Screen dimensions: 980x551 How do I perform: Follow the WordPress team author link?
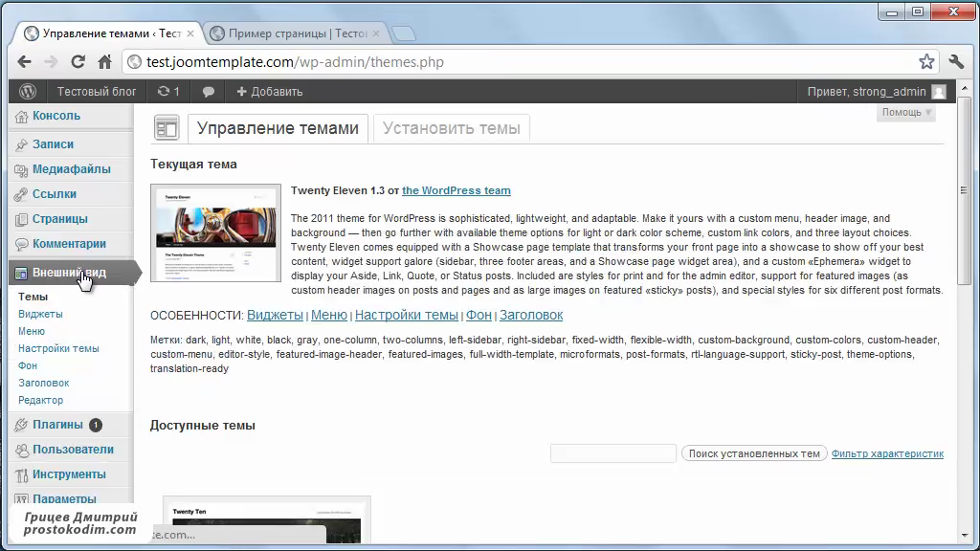tap(457, 190)
